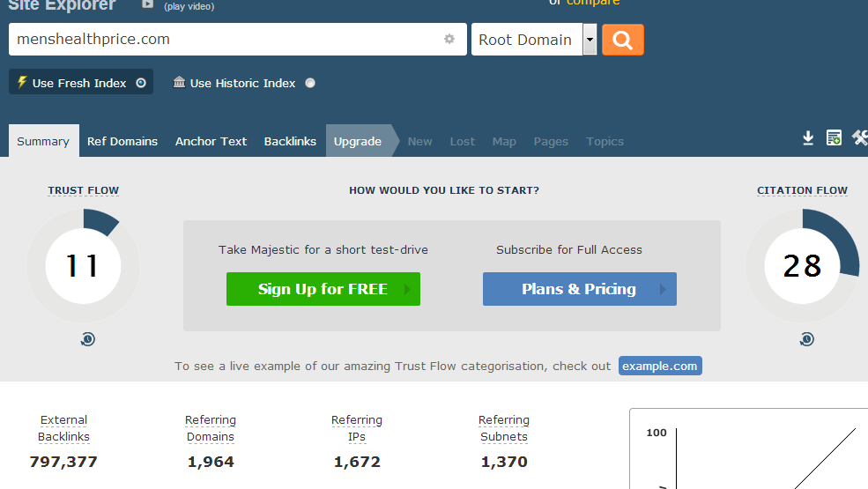This screenshot has height=489, width=868.
Task: Open the Anchor Text tab
Action: tap(211, 141)
